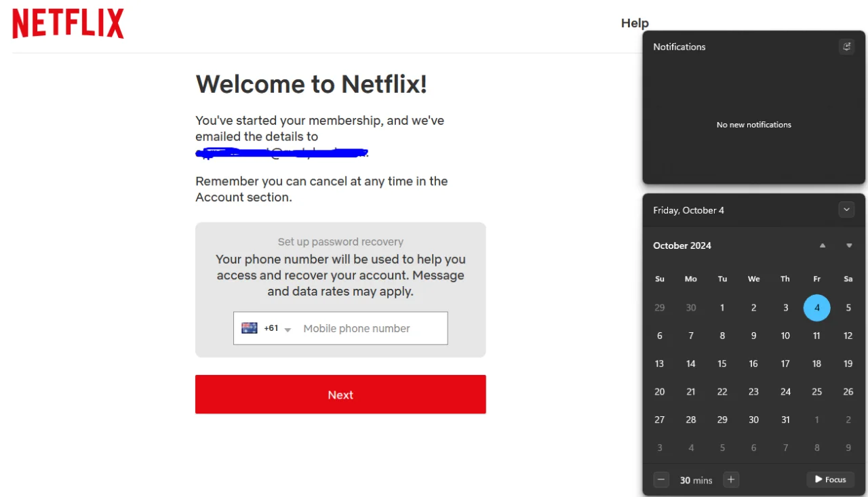Screen dimensions: 868x497
Task: Collapse the calendar with the chevron button
Action: 846,210
